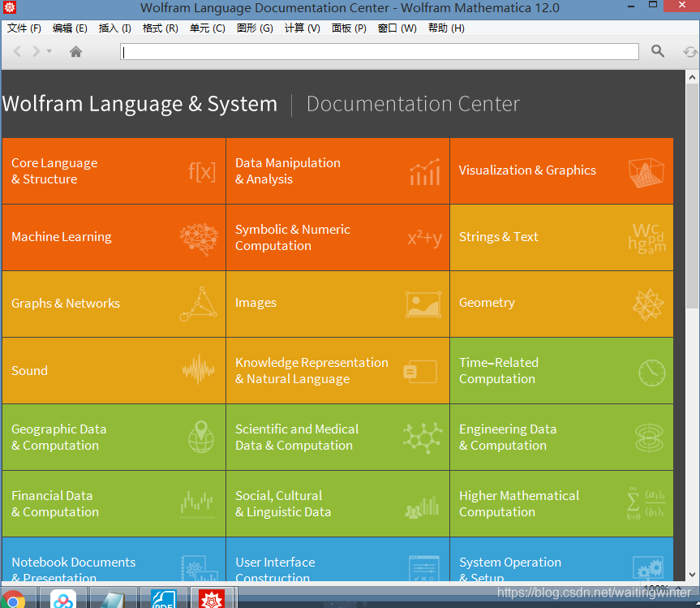Open Machine Learning guide link
Image resolution: width=700 pixels, height=608 pixels.
point(62,237)
